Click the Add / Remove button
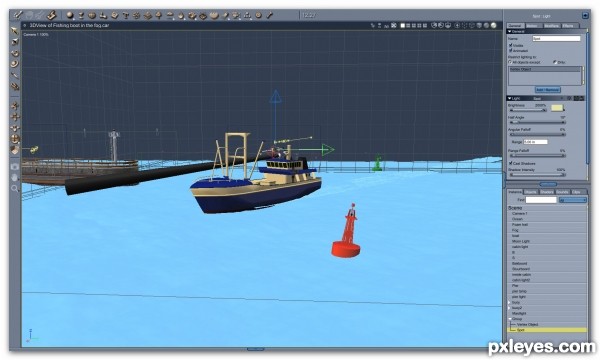 (x=548, y=90)
